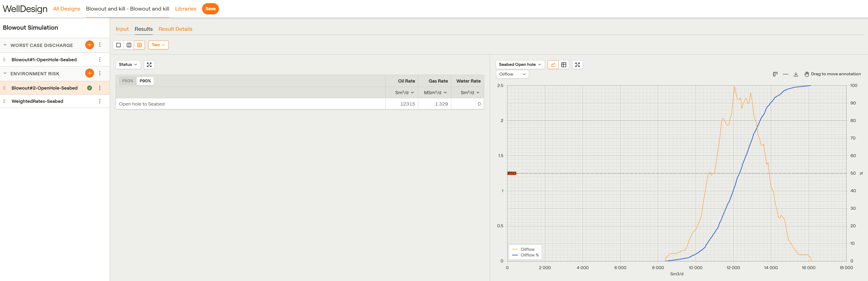Expand the Status panel to fullscreen
This screenshot has width=868, height=281.
[x=149, y=65]
